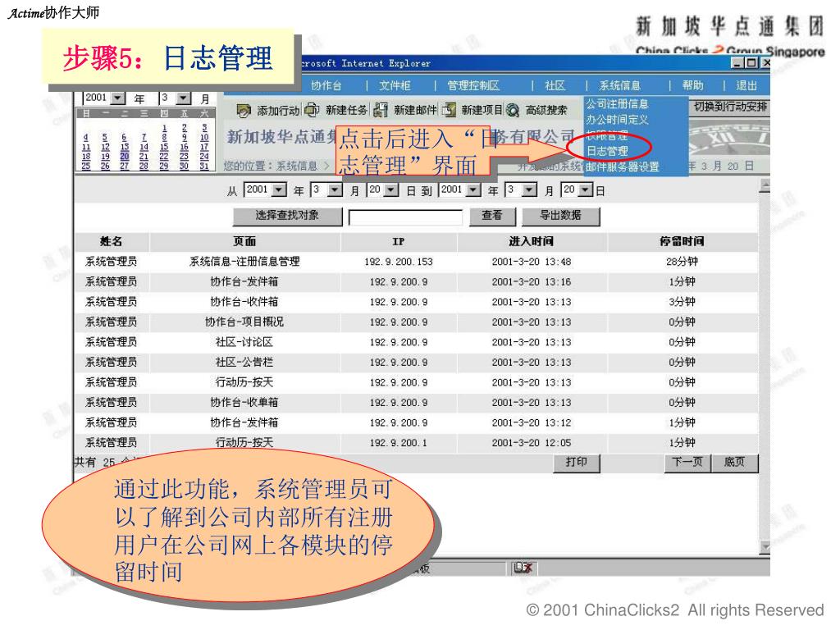This screenshot has height=630, width=840.
Task: Click the IP column header
Action: tap(398, 242)
